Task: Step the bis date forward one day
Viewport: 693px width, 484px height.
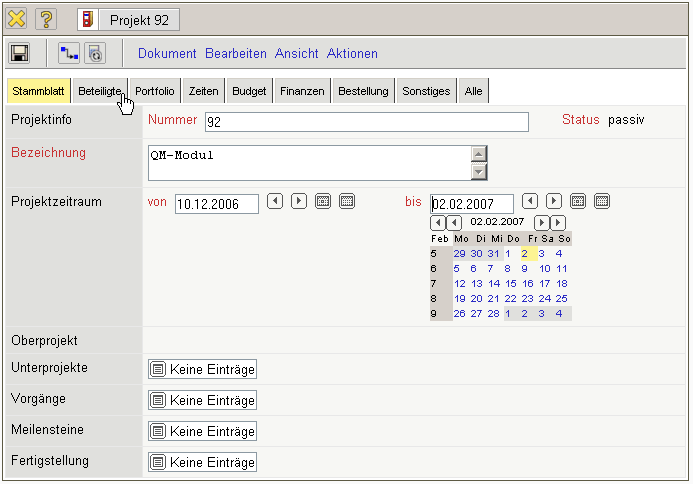Action: pos(554,202)
